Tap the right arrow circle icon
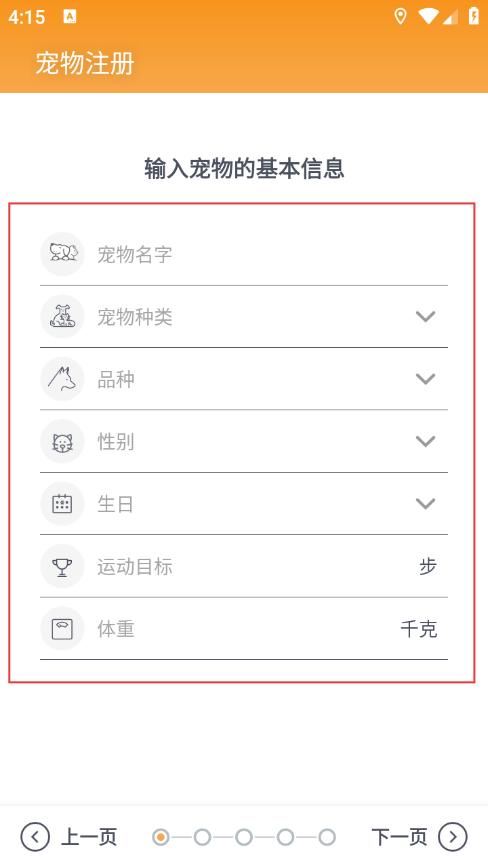488x868 pixels. click(453, 837)
